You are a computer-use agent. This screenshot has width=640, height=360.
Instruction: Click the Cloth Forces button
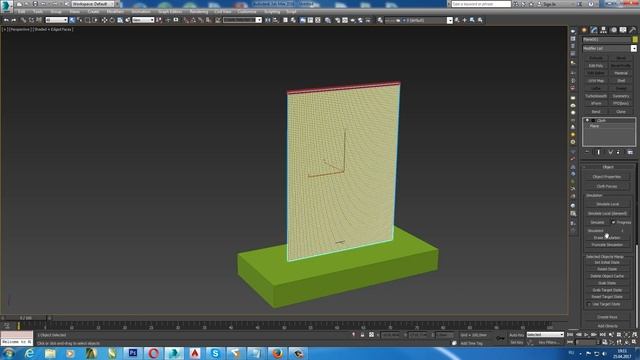click(x=607, y=187)
